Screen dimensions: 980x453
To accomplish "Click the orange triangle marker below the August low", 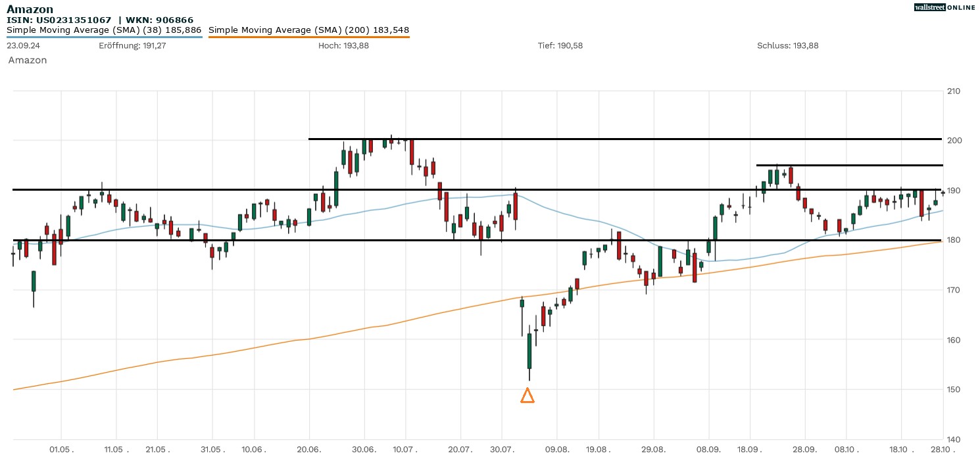I will click(527, 396).
